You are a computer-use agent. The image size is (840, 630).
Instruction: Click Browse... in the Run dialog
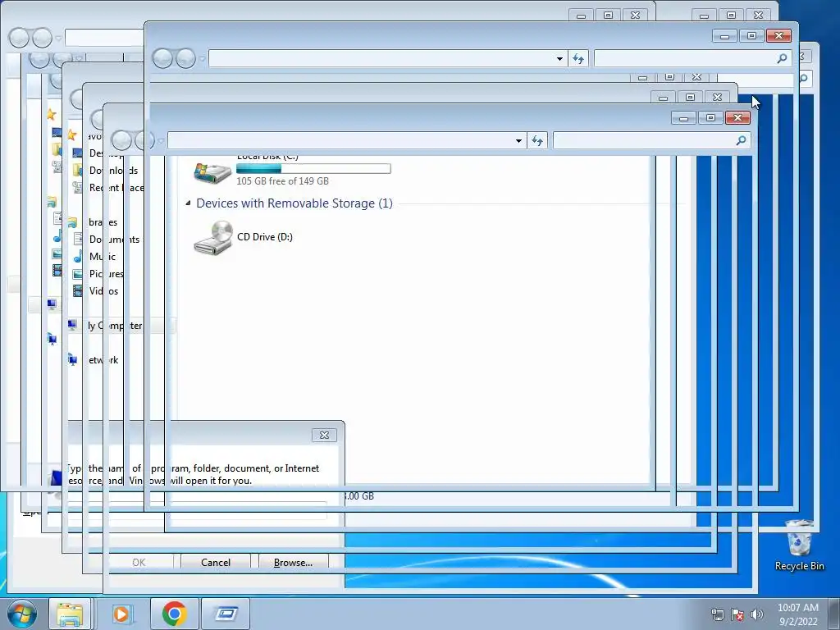(x=293, y=563)
